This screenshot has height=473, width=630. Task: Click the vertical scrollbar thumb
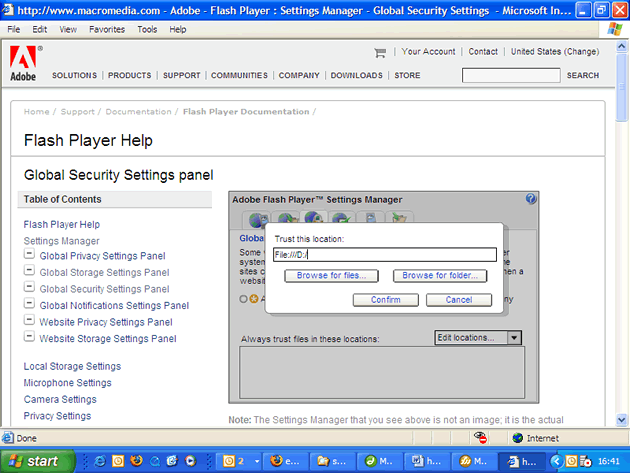(x=622, y=87)
